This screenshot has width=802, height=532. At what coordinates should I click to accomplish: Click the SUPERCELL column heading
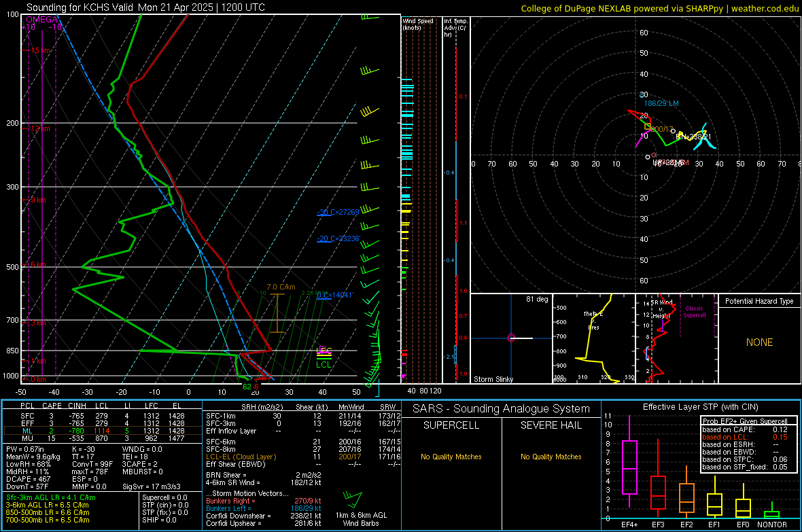click(x=451, y=425)
